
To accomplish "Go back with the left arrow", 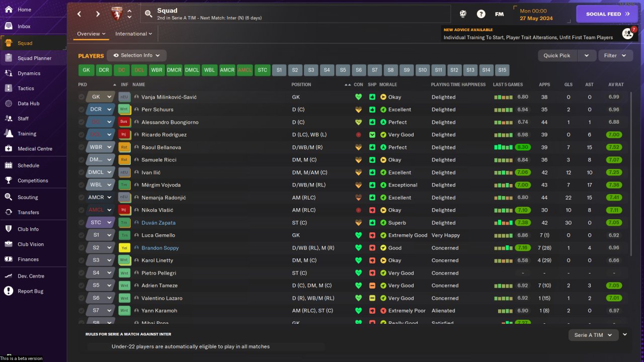I will (79, 14).
